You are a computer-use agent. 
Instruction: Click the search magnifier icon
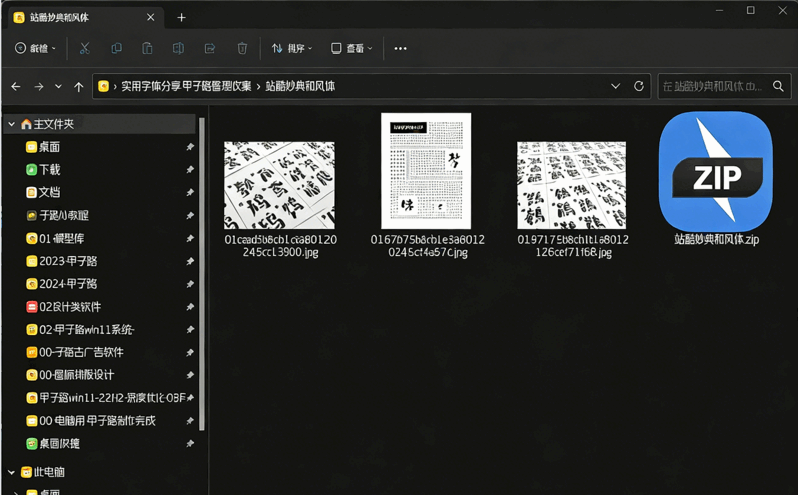tap(778, 86)
